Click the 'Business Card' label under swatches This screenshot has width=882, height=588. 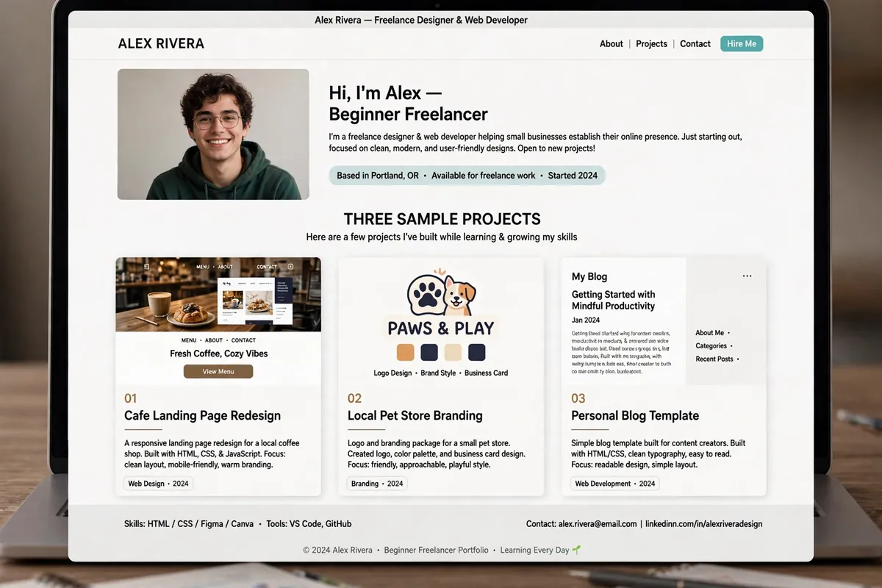pyautogui.click(x=486, y=373)
